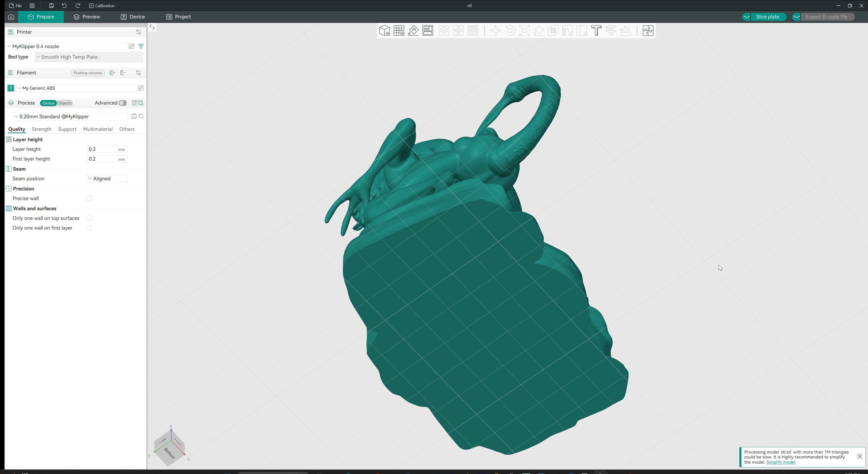Image resolution: width=868 pixels, height=474 pixels.
Task: Select the Measure caliper tool
Action: coord(611,31)
